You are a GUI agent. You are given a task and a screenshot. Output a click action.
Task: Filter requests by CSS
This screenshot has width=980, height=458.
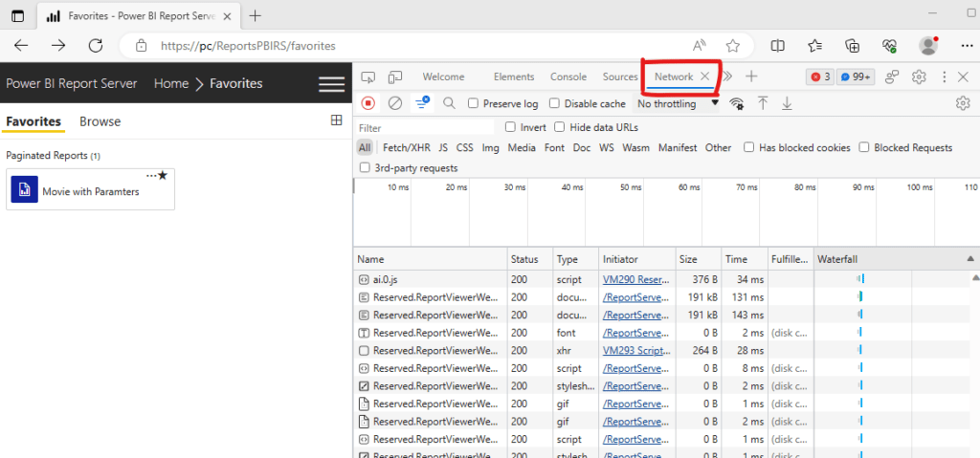464,147
